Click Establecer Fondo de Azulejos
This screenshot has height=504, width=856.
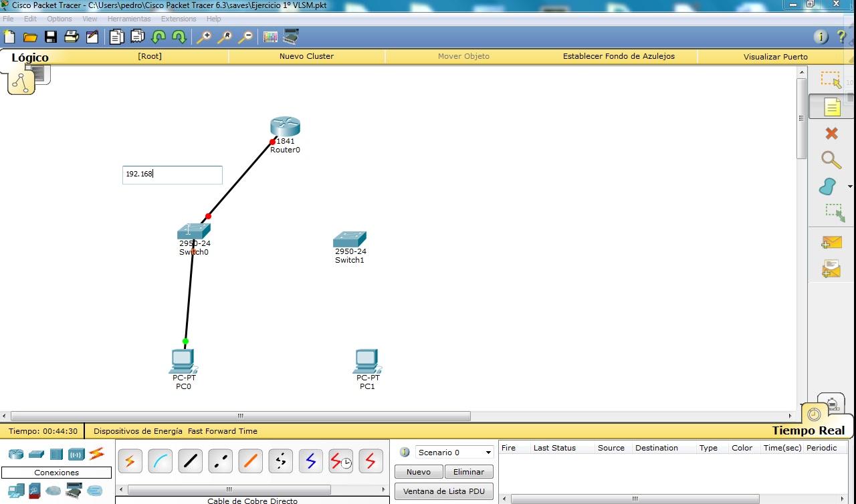point(619,56)
